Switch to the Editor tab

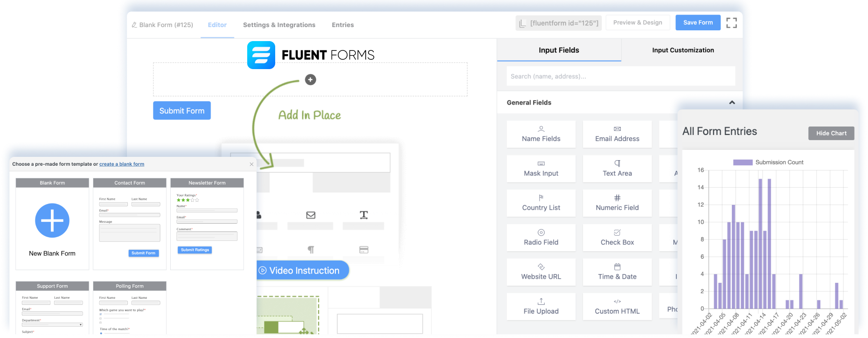pos(217,25)
